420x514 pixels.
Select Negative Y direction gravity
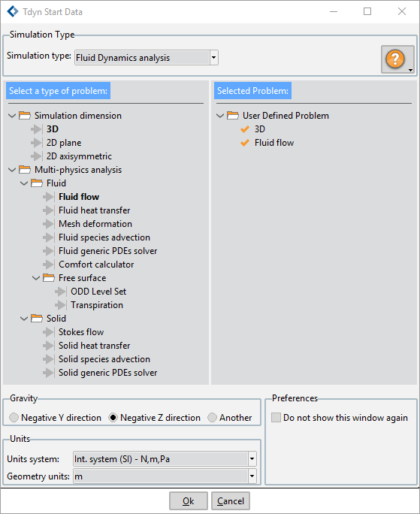coord(14,418)
